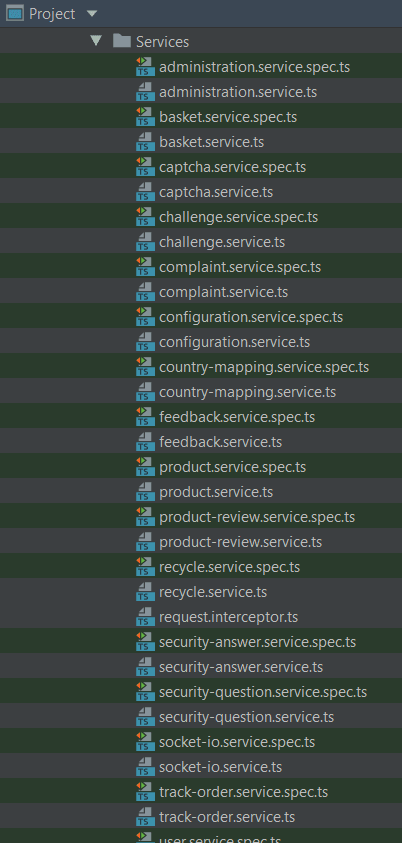Select security-question.service.spec.ts file name
The image size is (402, 843).
(263, 692)
